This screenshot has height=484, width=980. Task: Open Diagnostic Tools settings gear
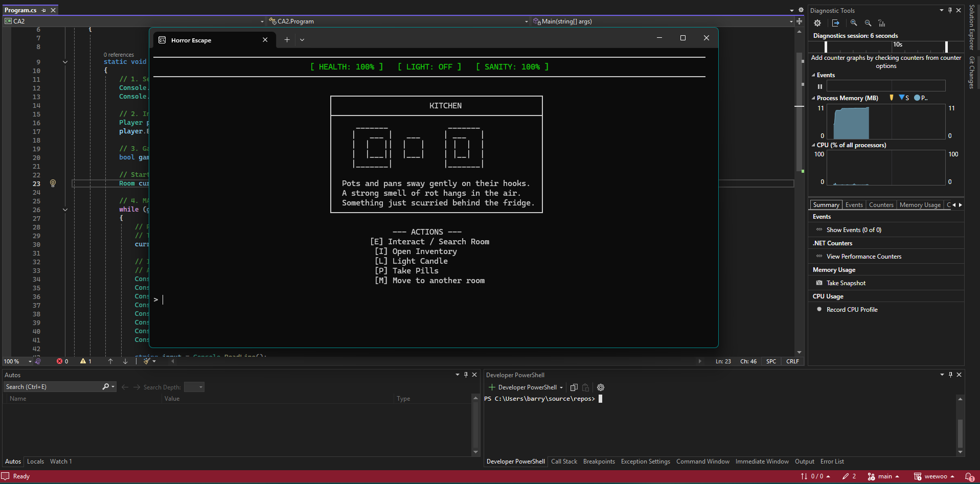(x=817, y=23)
